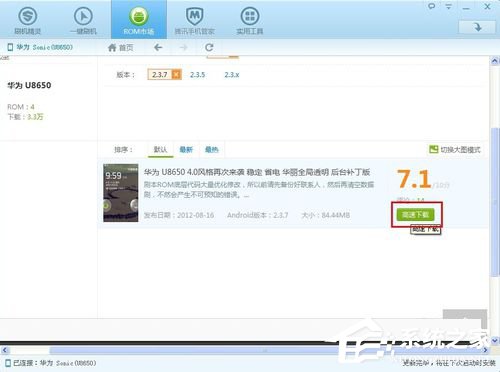Open the download manager arrow button

click(477, 27)
